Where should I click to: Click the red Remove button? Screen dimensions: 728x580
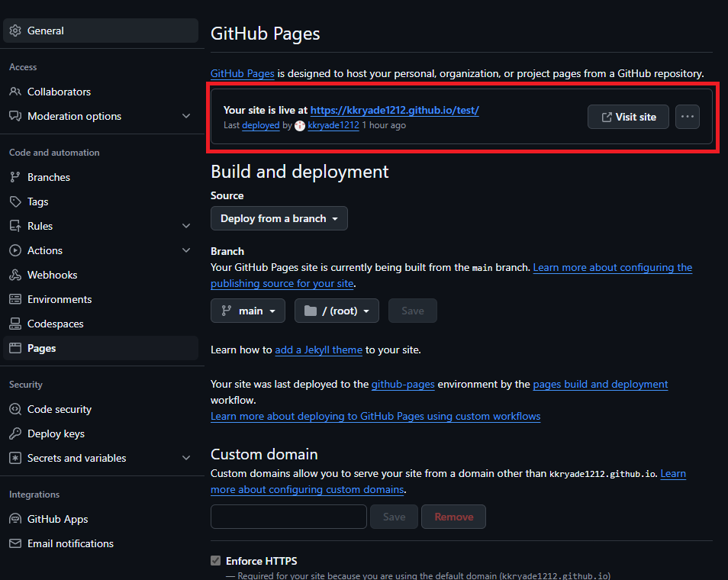453,517
